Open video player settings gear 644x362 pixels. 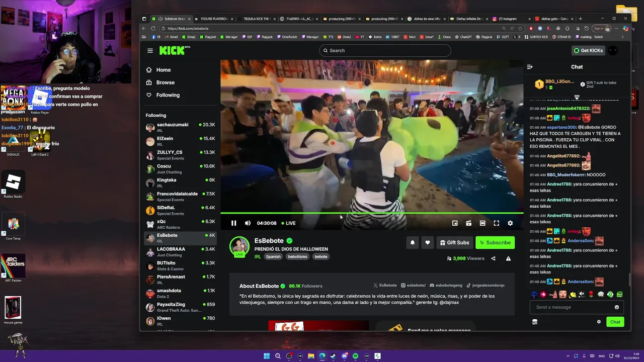[510, 223]
